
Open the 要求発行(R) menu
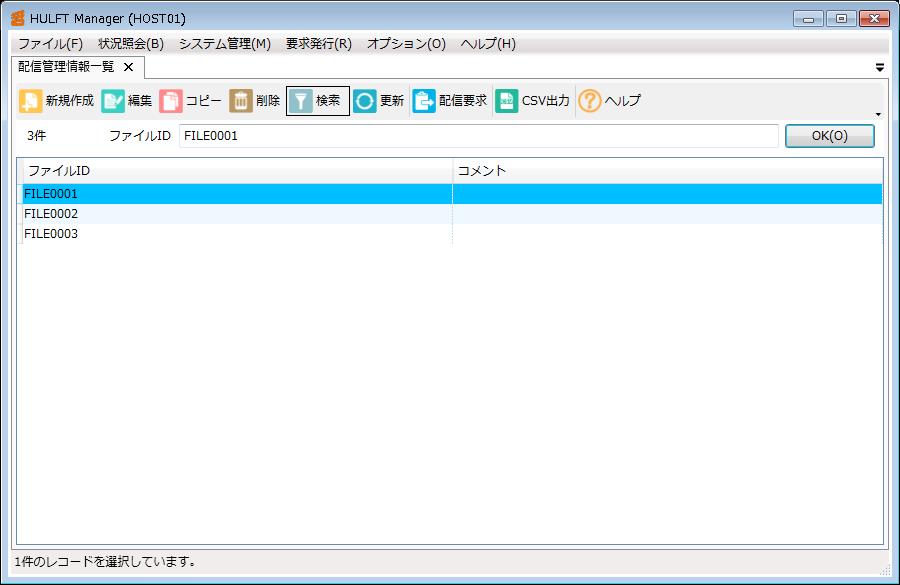[319, 44]
